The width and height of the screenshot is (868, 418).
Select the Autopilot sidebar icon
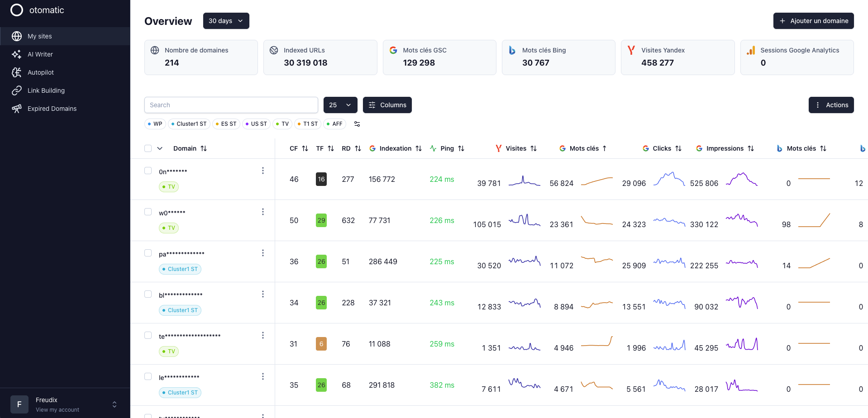[17, 72]
